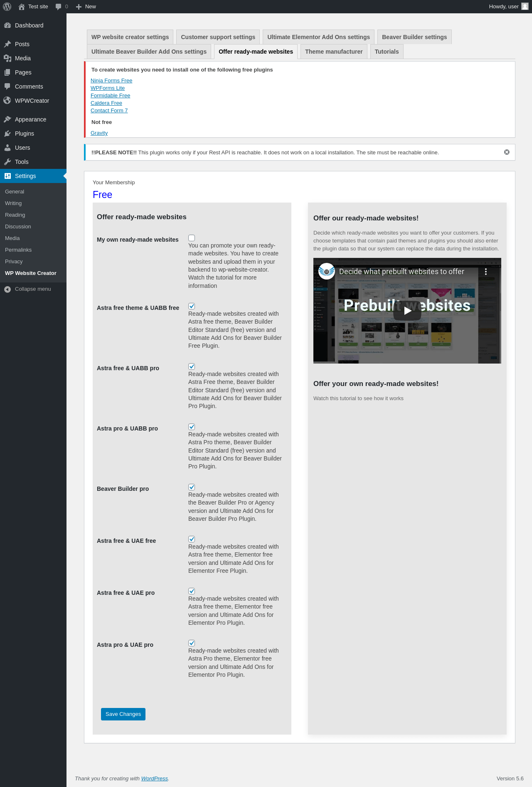Image resolution: width=532 pixels, height=787 pixels.
Task: Click the user avatar next to Howdy, user
Action: coord(525,7)
